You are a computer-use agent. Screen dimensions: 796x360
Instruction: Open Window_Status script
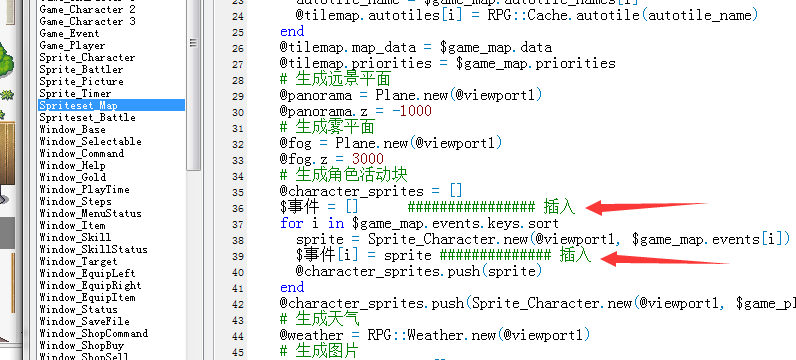tap(78, 309)
